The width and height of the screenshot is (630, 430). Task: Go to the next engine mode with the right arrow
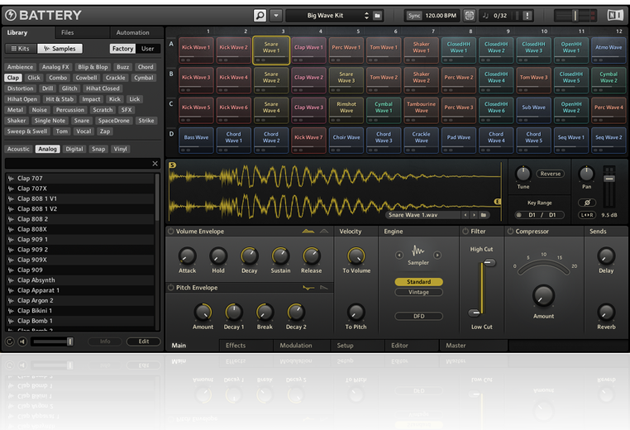[437, 255]
